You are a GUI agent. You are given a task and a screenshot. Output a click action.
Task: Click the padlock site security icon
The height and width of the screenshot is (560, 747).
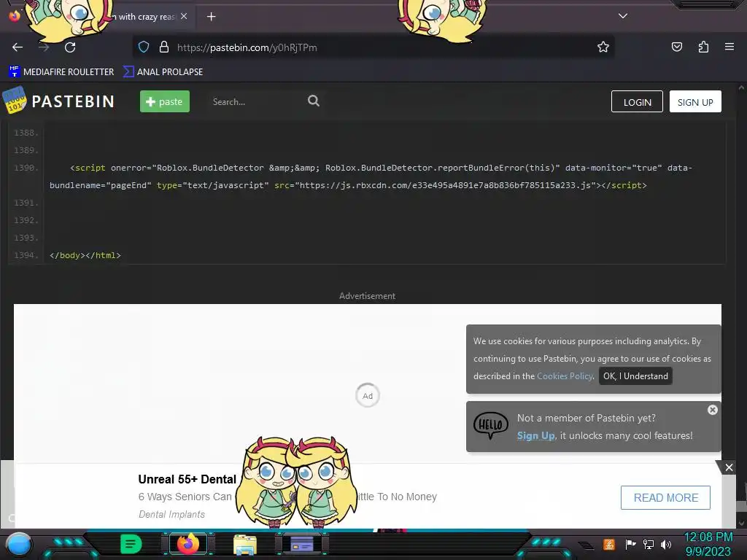pyautogui.click(x=164, y=47)
